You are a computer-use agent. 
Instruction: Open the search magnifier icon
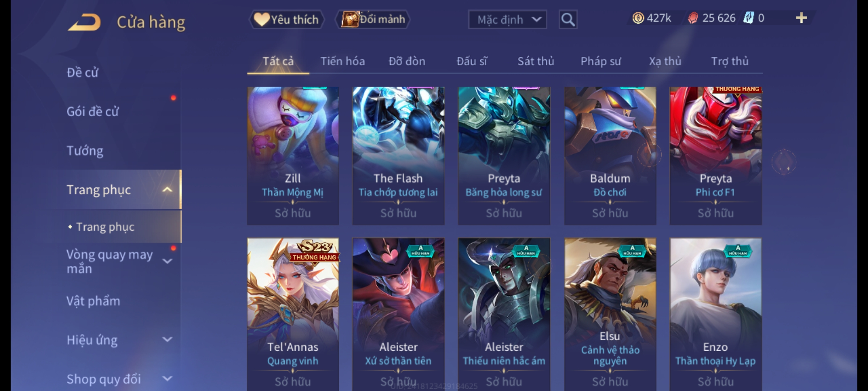[568, 20]
